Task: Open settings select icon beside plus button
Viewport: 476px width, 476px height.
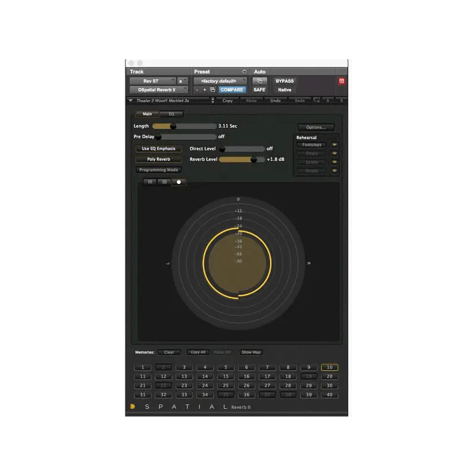Action: point(212,90)
